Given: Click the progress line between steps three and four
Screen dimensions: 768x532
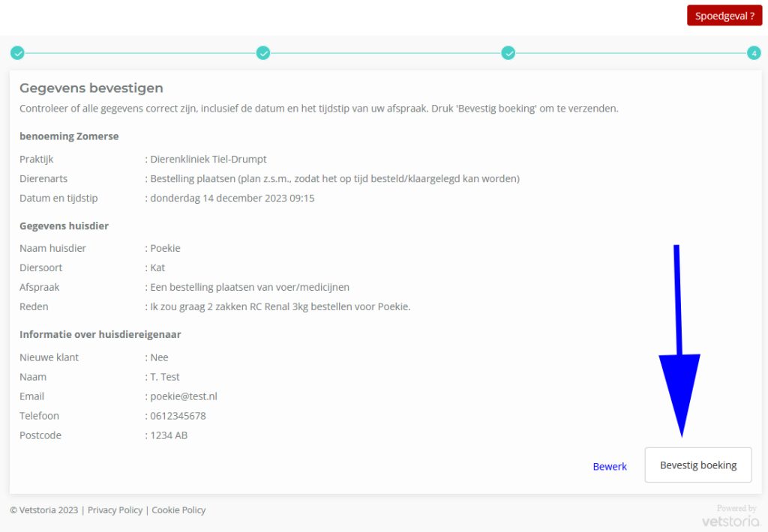Looking at the screenshot, I should pyautogui.click(x=630, y=53).
